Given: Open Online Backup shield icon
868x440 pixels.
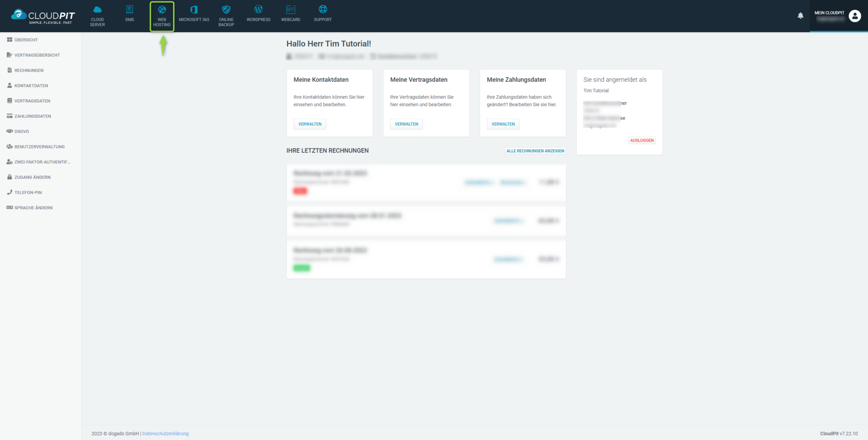Looking at the screenshot, I should (226, 10).
